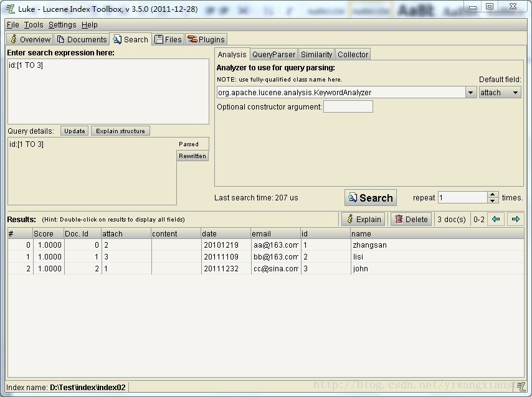This screenshot has height=397, width=532.
Task: Select the result row named john
Action: coord(265,269)
